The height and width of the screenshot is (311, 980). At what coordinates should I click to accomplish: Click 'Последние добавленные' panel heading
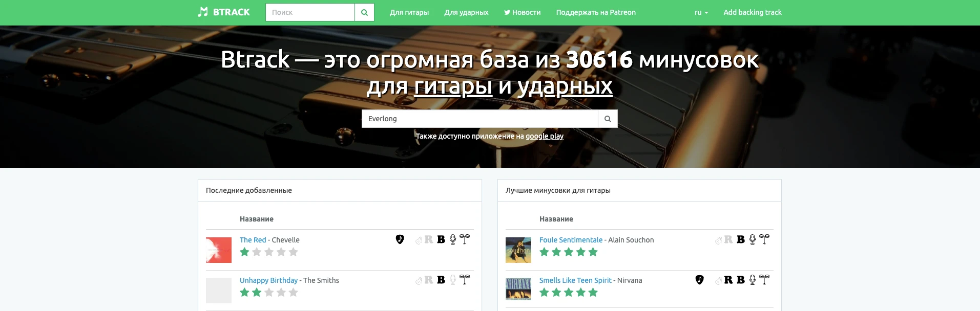249,190
